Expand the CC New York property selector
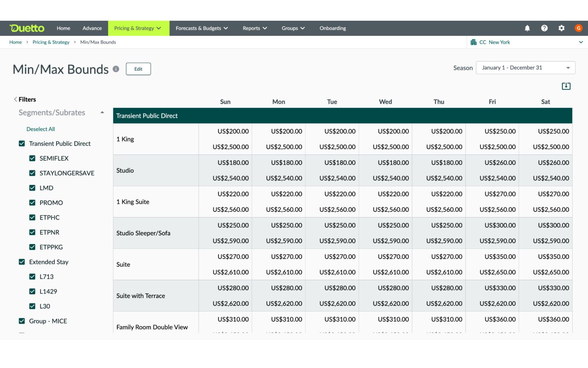Screen dimensions: 588x368 coord(581,42)
